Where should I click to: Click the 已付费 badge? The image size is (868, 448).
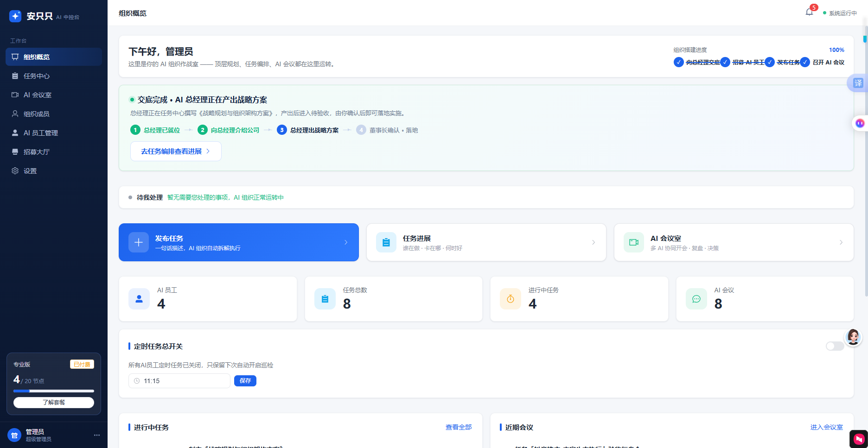click(82, 365)
